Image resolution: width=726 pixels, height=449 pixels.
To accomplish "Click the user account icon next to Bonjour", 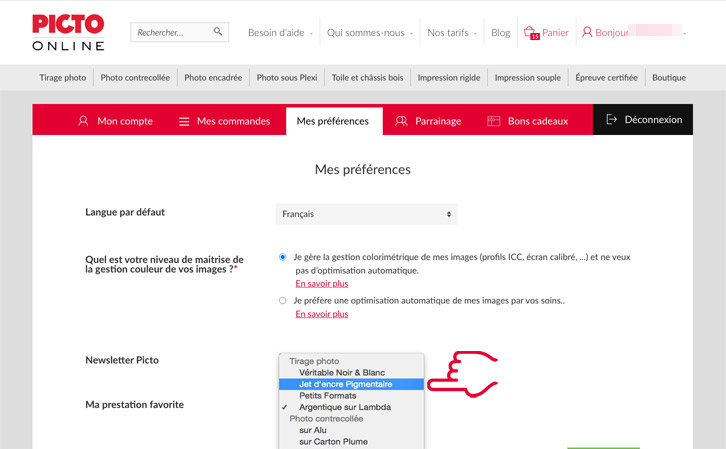I will pyautogui.click(x=587, y=33).
